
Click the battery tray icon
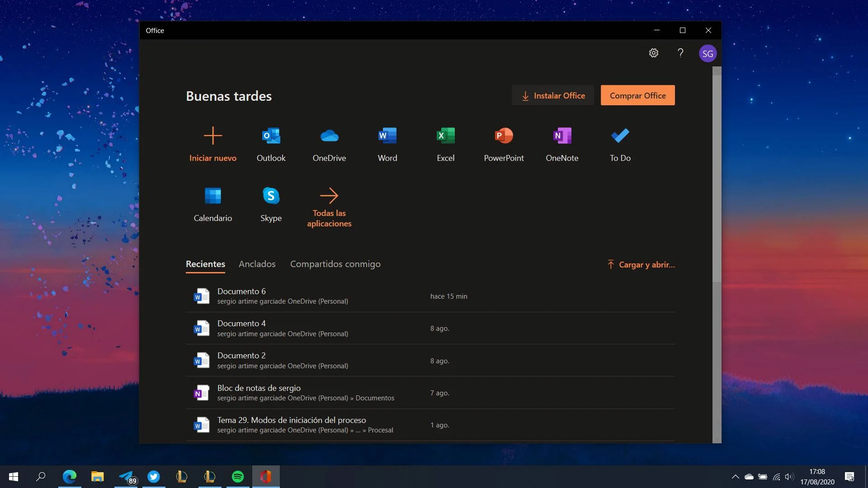point(763,477)
